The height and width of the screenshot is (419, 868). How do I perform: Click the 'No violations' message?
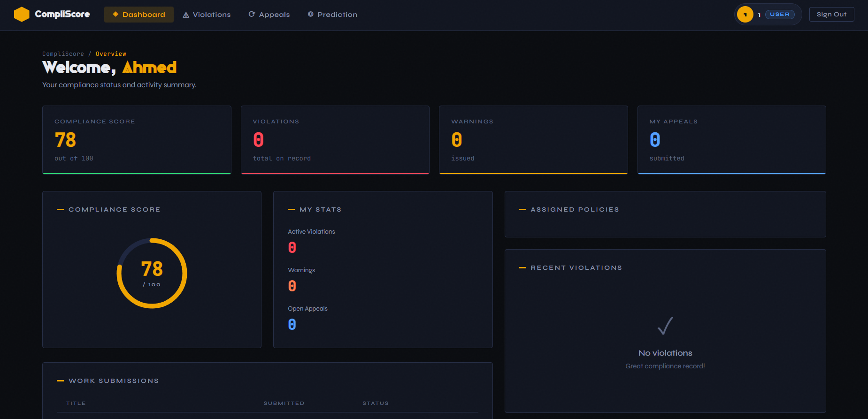tap(665, 353)
